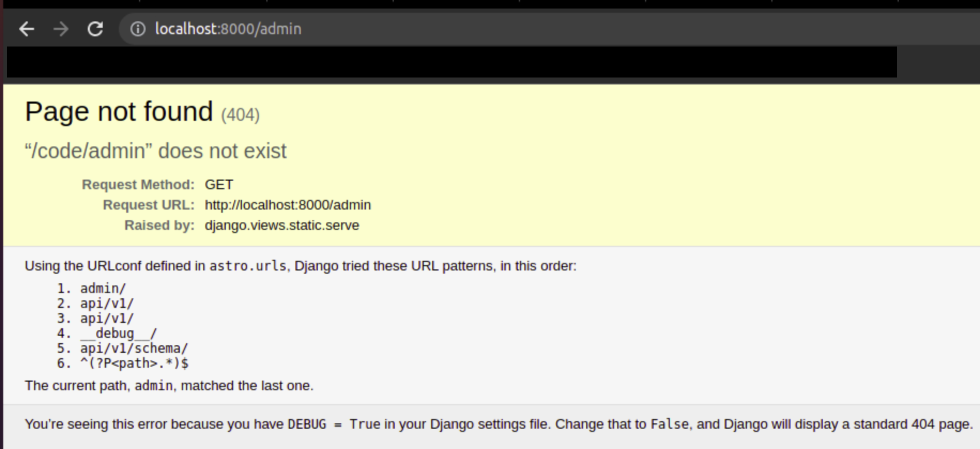The height and width of the screenshot is (449, 980).
Task: Click the "/code/admin does not exist" message
Action: 156,151
